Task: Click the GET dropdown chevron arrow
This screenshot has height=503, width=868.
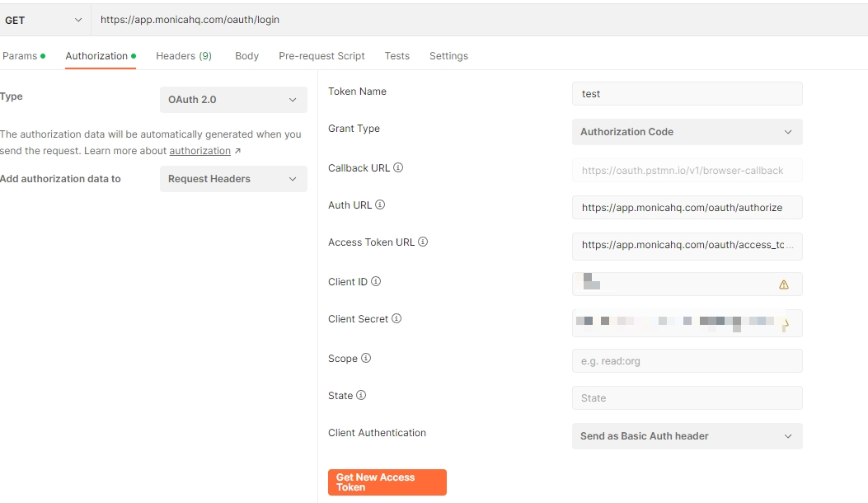Action: (78, 20)
